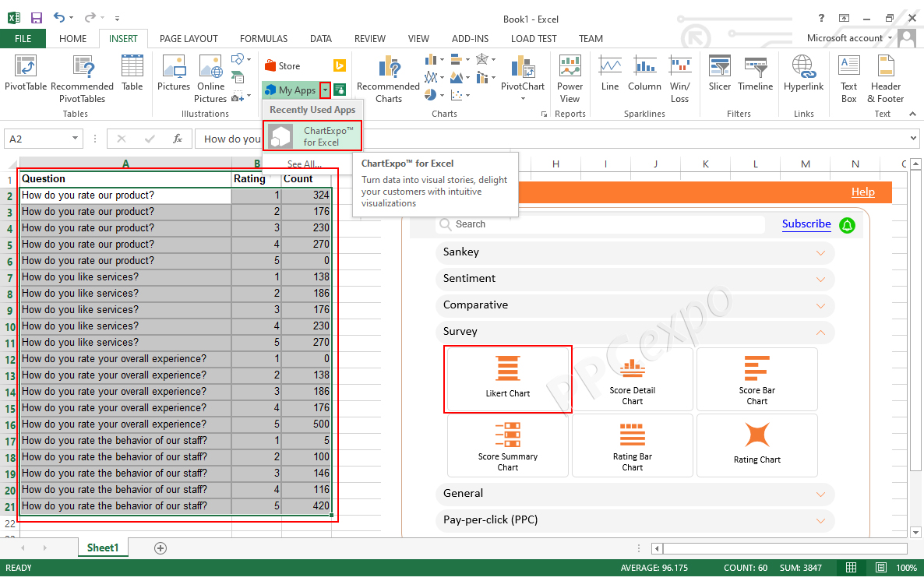The image size is (924, 588).
Task: Insert a Hyperlink
Action: pyautogui.click(x=804, y=73)
